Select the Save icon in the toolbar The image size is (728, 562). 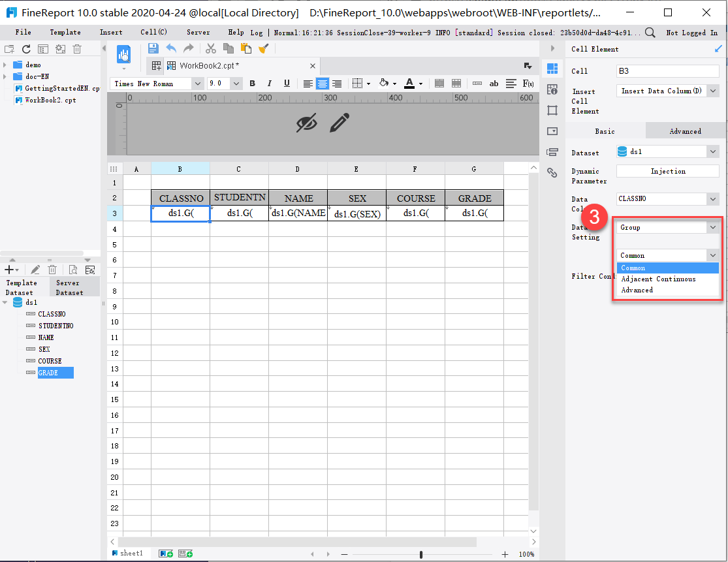(153, 47)
